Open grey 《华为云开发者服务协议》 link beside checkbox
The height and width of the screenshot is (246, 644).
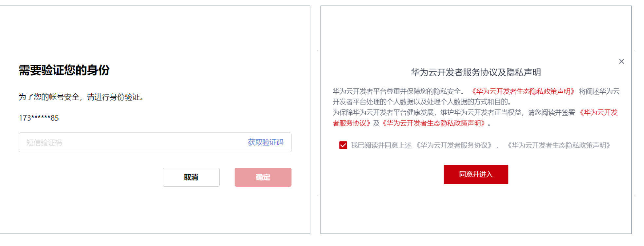tap(454, 145)
